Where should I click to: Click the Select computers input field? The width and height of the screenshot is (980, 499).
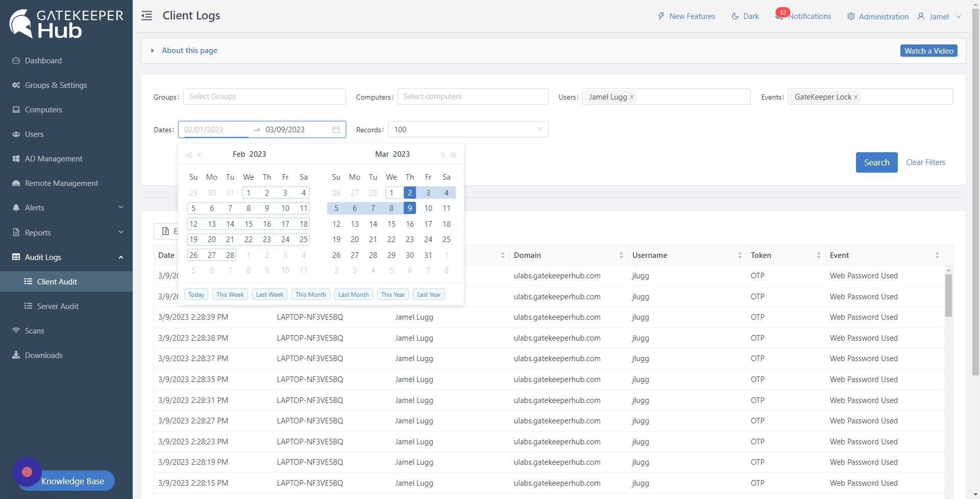tap(473, 97)
